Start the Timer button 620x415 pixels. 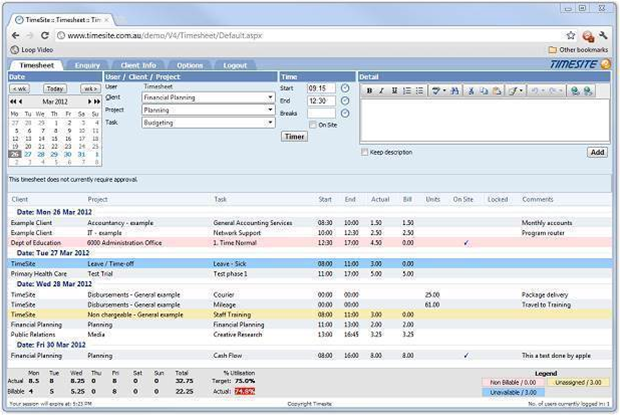click(x=294, y=136)
